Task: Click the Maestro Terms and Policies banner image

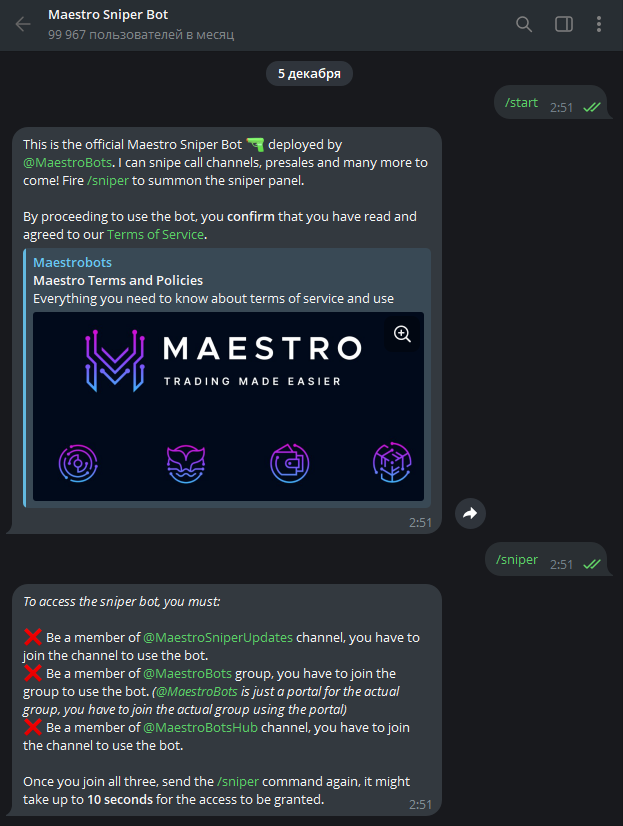Action: click(229, 406)
